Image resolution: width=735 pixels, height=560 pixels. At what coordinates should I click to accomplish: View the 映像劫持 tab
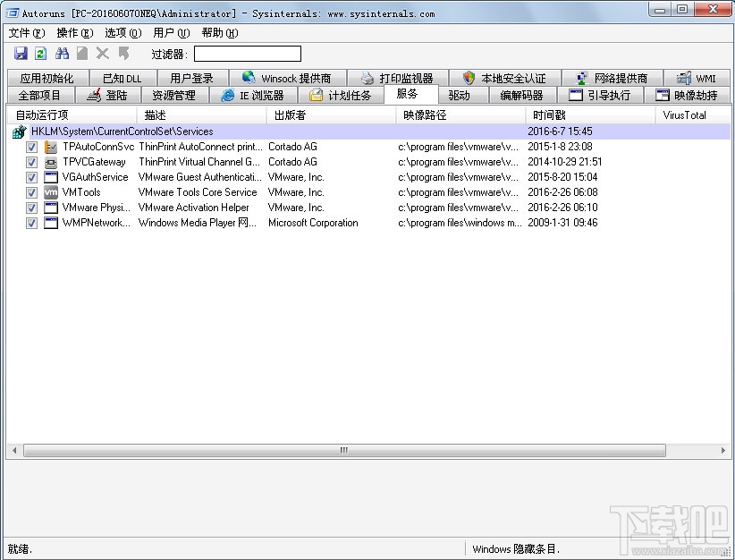coord(687,95)
